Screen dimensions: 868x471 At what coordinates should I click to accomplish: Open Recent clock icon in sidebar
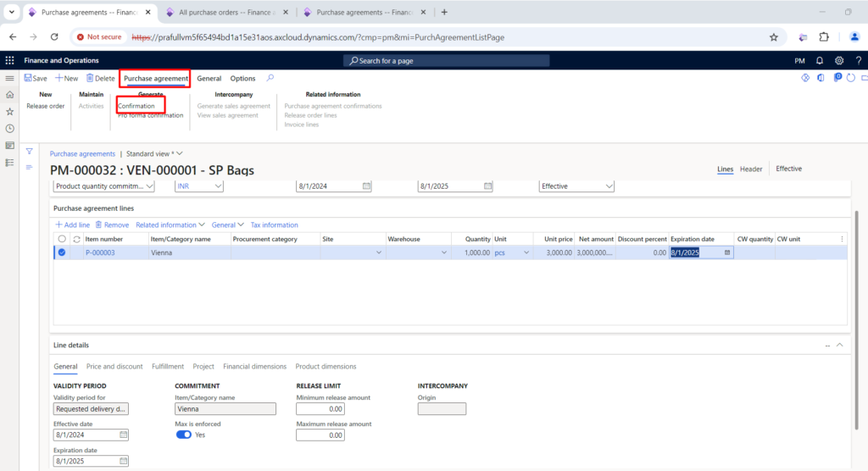click(x=9, y=129)
